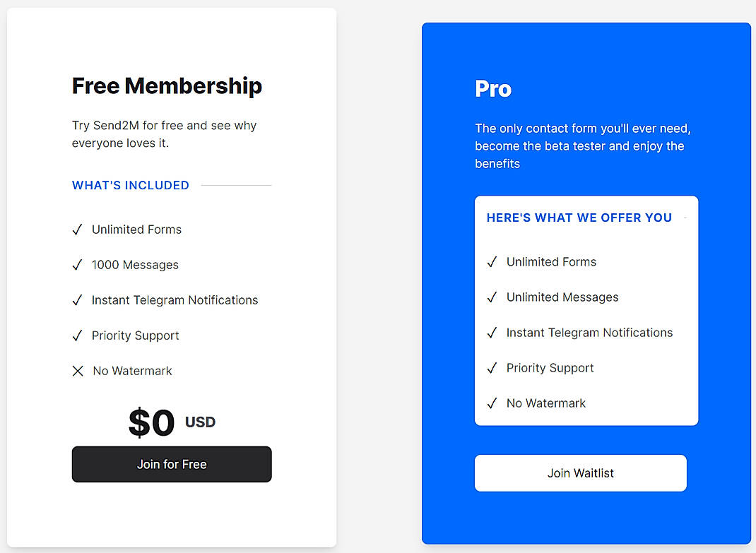756x553 pixels.
Task: Click the $0 USD price display
Action: (x=171, y=422)
